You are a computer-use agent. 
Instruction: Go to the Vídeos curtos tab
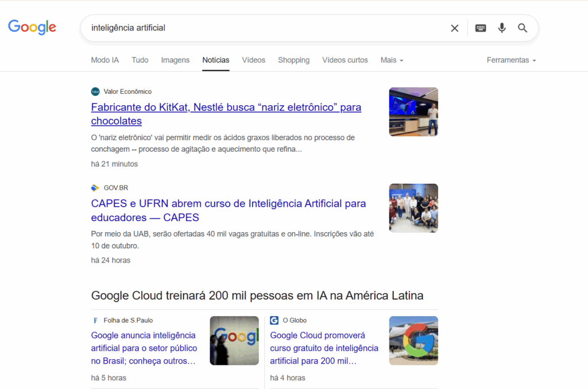345,60
